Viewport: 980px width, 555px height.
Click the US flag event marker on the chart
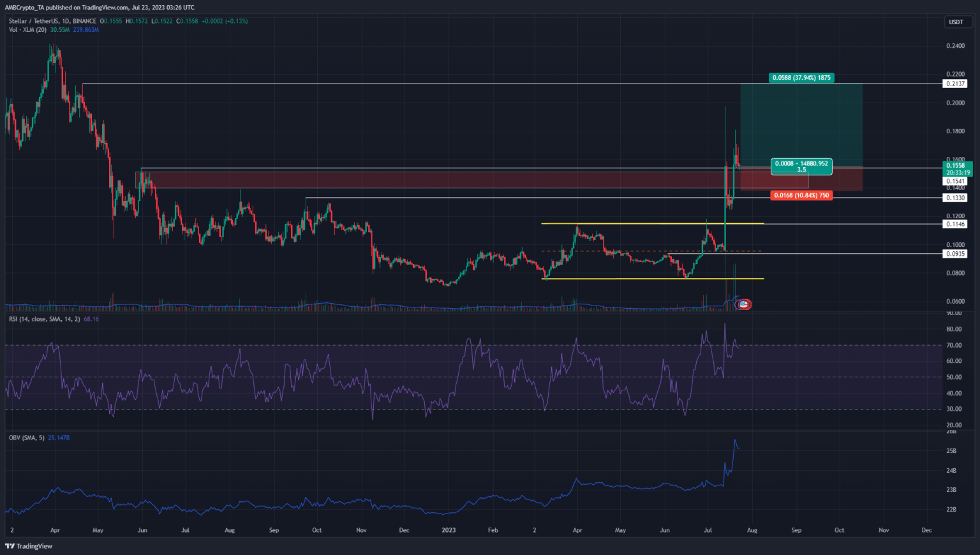pyautogui.click(x=743, y=304)
